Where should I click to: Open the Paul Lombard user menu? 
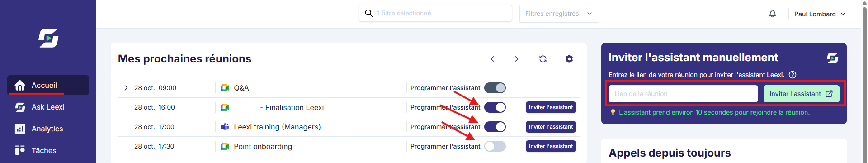point(820,14)
